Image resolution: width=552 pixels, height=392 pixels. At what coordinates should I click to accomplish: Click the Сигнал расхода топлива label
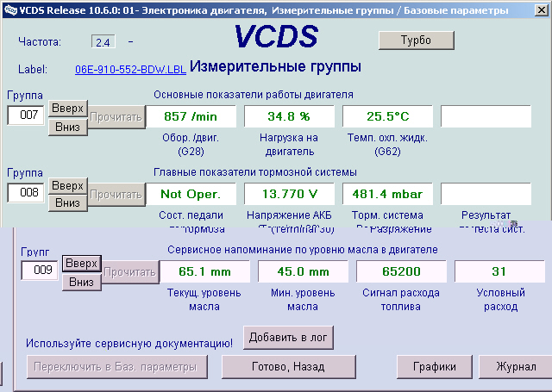[x=401, y=300]
